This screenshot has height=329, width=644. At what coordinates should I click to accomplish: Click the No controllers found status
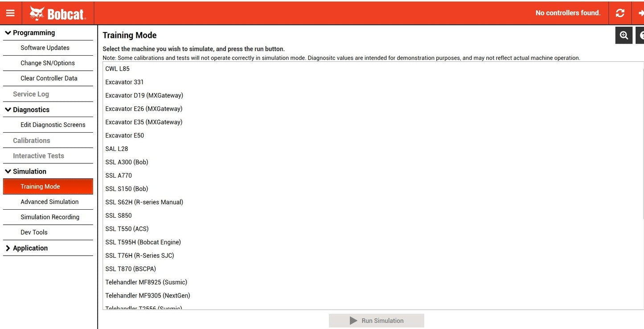(x=568, y=13)
